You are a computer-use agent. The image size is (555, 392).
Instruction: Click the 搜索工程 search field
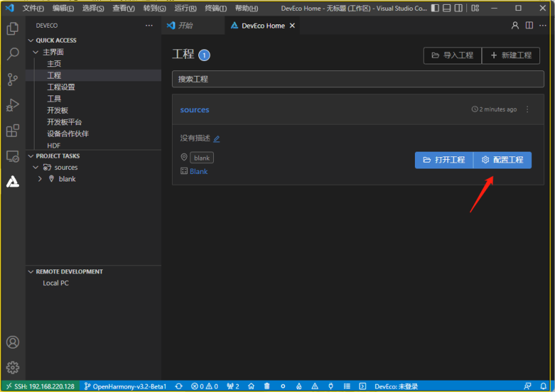[x=357, y=79]
